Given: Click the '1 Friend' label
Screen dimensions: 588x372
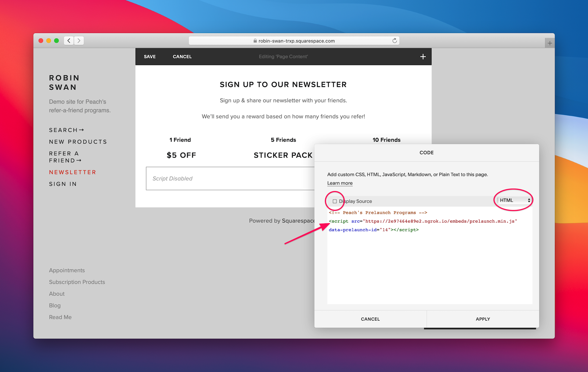Looking at the screenshot, I should pyautogui.click(x=180, y=140).
